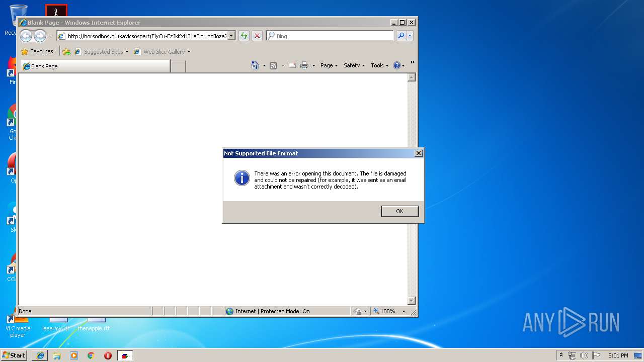The height and width of the screenshot is (362, 644).
Task: Open the Safety menu
Action: click(x=354, y=65)
